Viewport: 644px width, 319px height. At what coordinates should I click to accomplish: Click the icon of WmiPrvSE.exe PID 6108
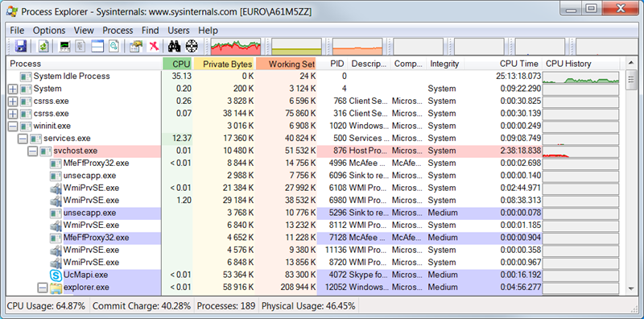56,188
